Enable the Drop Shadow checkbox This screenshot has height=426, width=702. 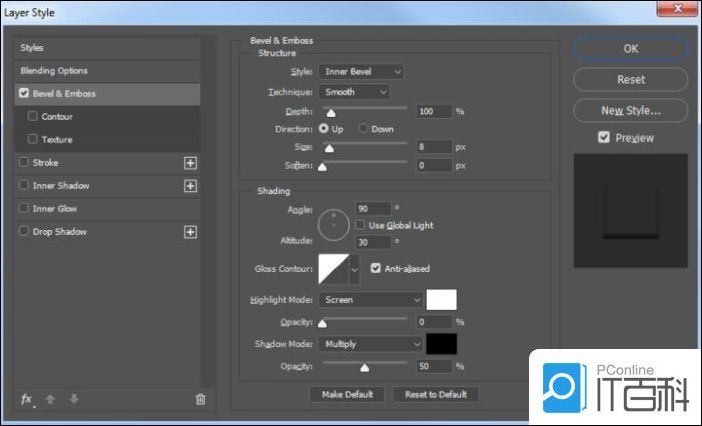click(x=24, y=231)
